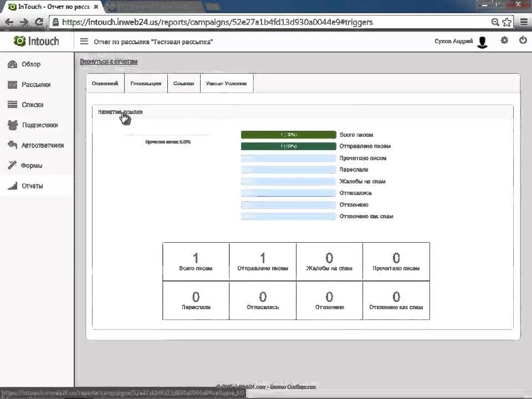Click the Рассылки envelope icon

click(x=13, y=84)
